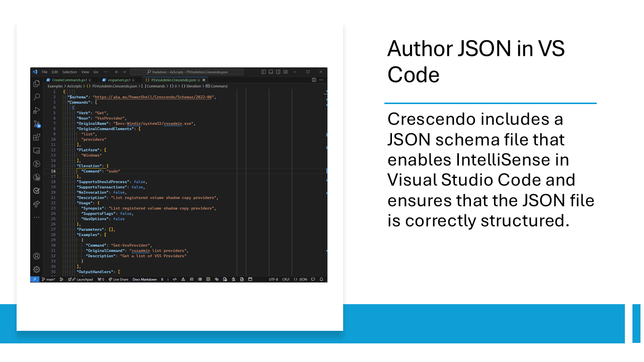Toggle bold formatting via the B status item
The height and width of the screenshot is (362, 644).
(162, 279)
